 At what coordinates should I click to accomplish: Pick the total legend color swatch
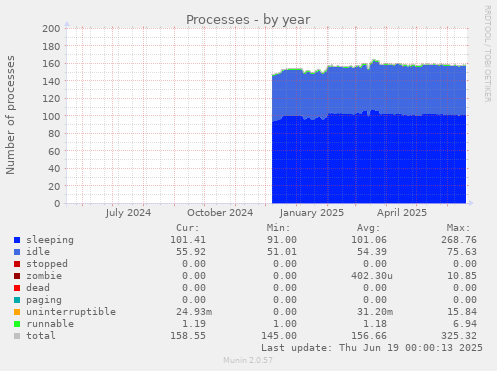coord(17,336)
